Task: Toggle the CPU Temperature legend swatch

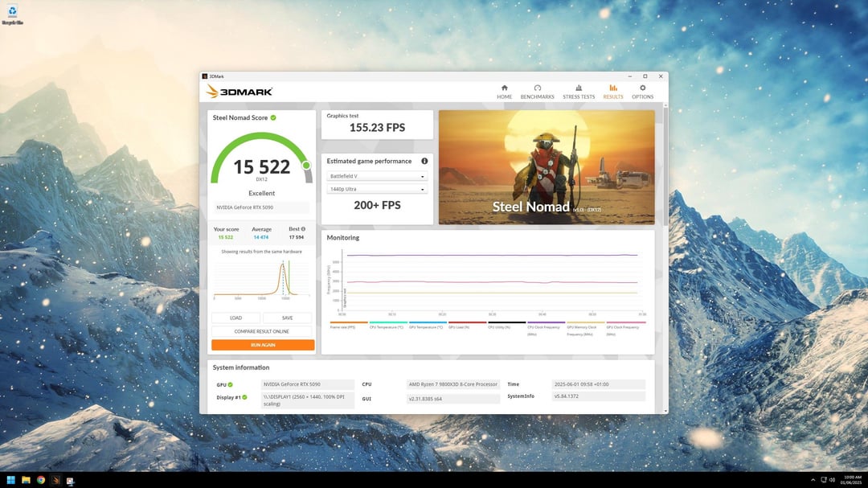Action: click(388, 322)
